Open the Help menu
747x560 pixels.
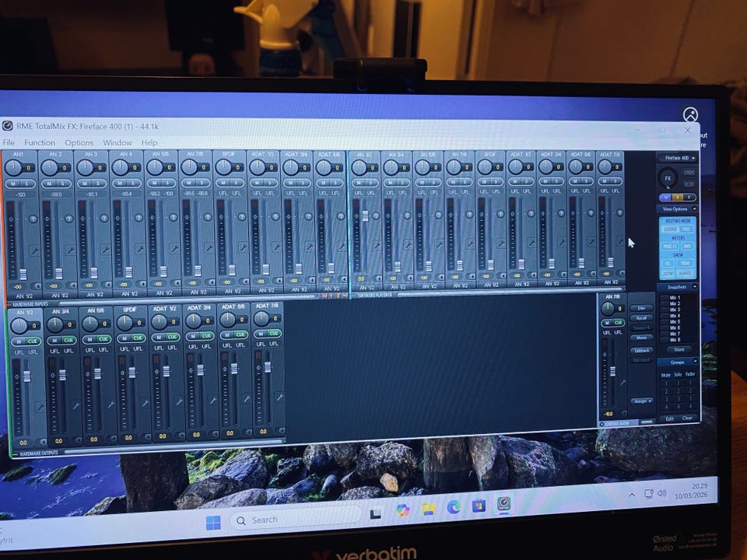point(149,142)
